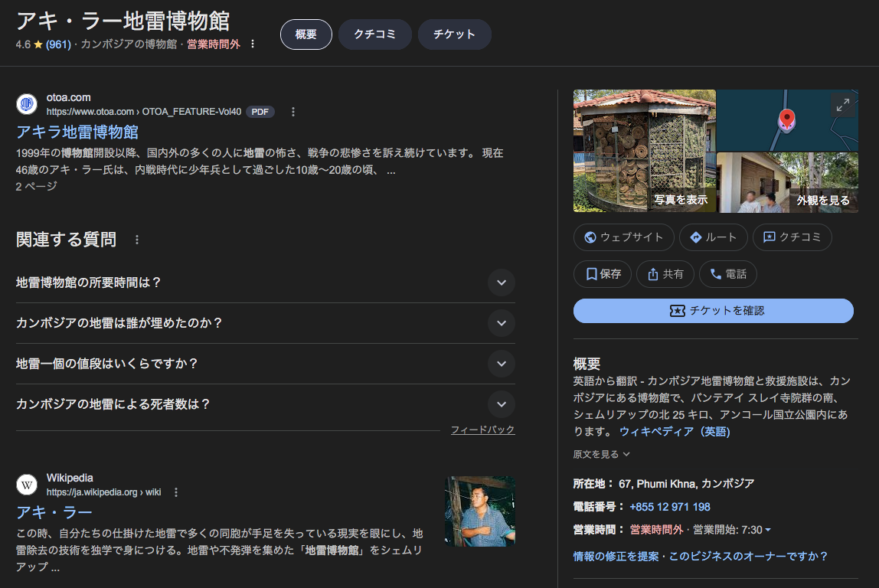
Task: Expand question 地雷一個の値段はいくらですか？
Action: point(501,364)
